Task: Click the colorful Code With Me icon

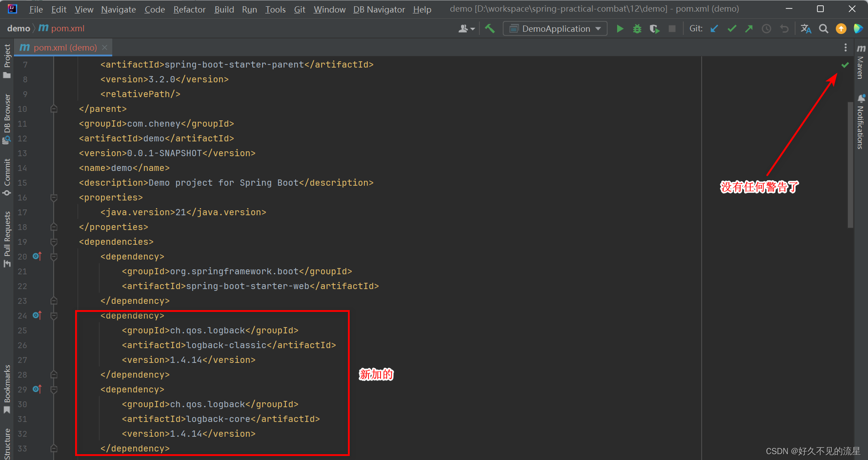Action: pos(858,29)
